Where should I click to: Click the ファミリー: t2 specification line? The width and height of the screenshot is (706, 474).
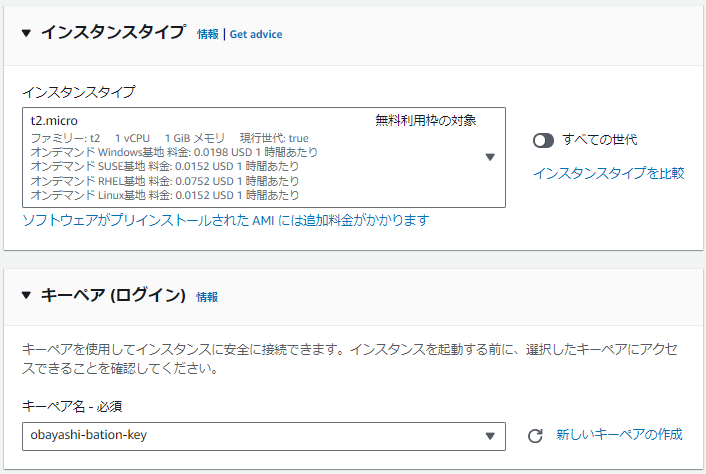169,138
